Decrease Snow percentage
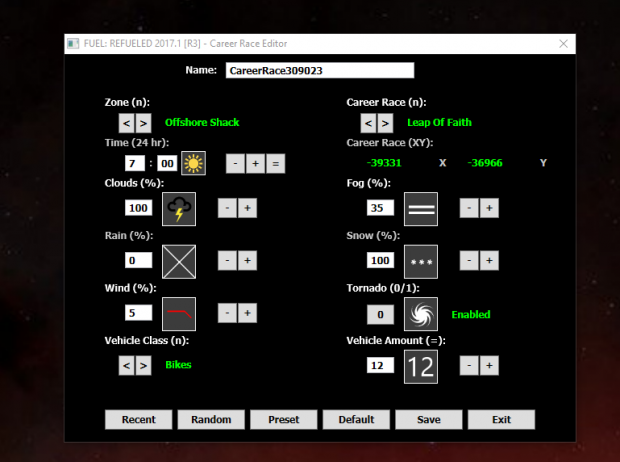 tap(469, 260)
